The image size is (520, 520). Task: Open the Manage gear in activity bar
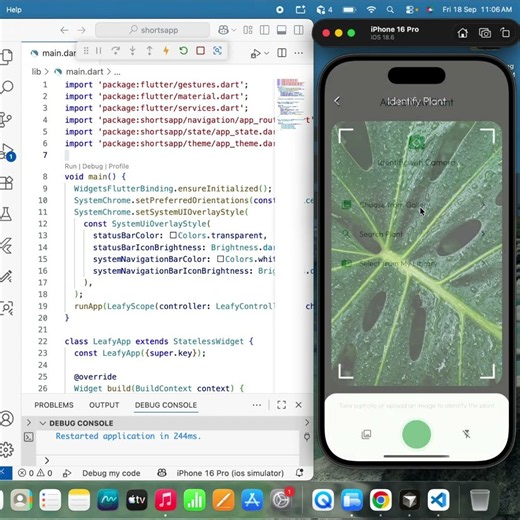(7, 450)
